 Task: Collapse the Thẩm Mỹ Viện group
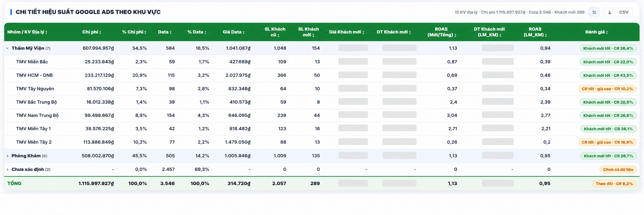click(x=7, y=48)
